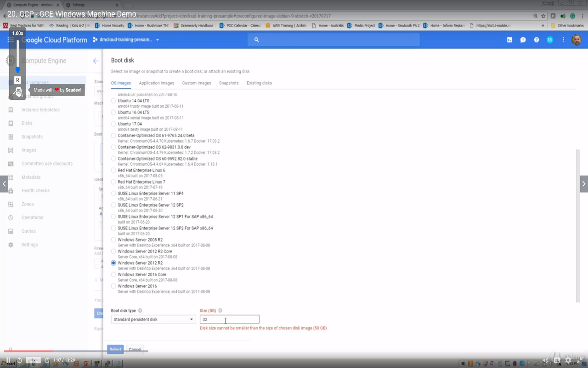Rewind the video with the replay icon
The height and width of the screenshot is (368, 588).
point(20,360)
